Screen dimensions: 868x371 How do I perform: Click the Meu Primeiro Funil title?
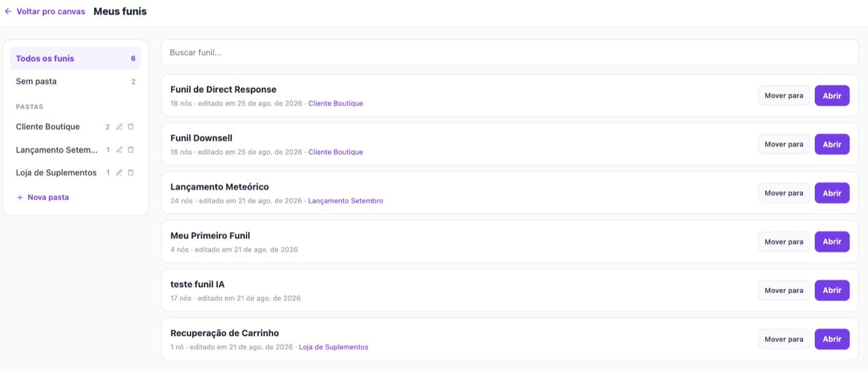[210, 236]
